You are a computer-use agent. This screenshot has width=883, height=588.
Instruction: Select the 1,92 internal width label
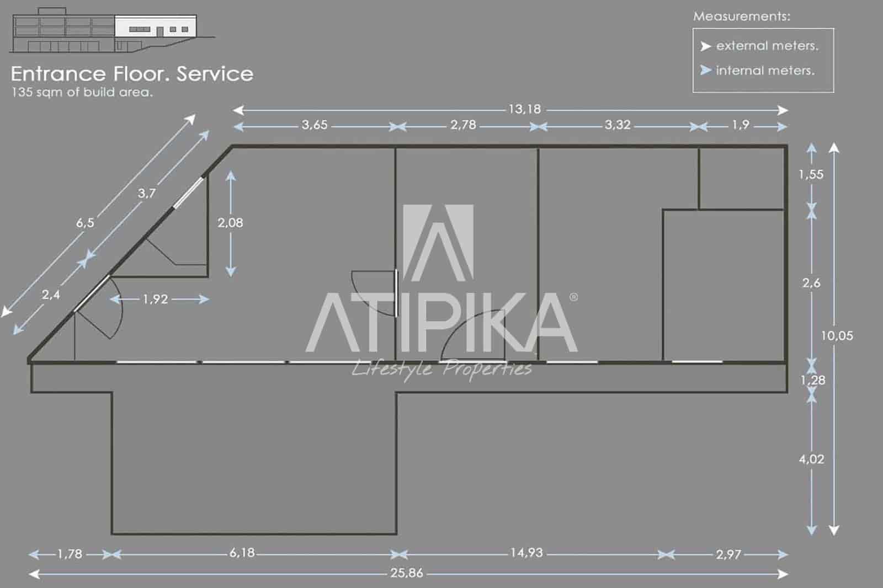point(155,299)
